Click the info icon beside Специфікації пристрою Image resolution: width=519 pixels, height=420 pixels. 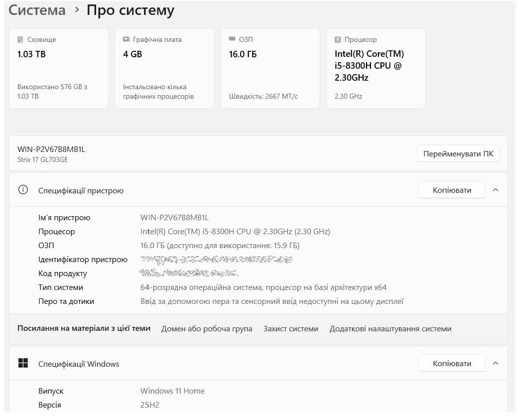tap(23, 190)
